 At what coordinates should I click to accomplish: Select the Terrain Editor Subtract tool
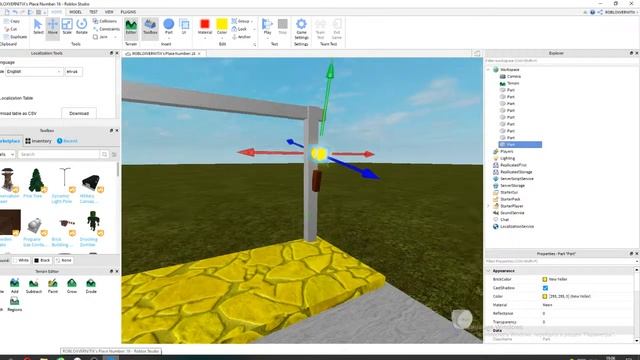(34, 286)
